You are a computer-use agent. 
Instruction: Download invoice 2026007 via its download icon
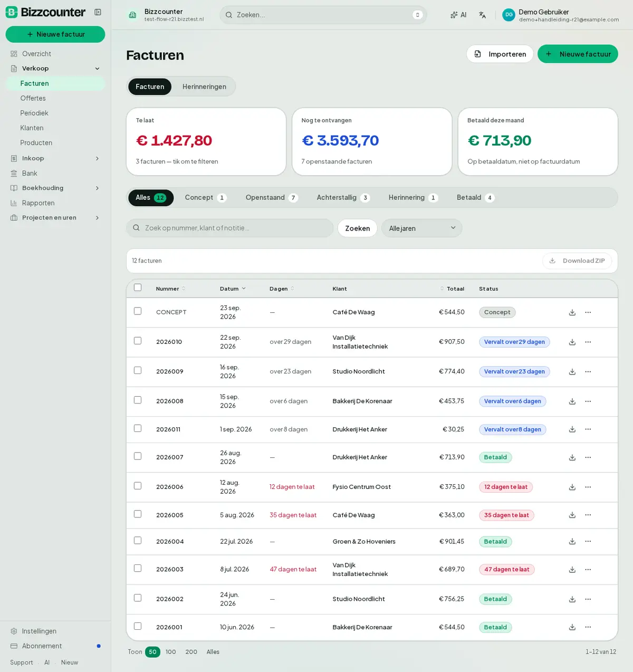[572, 457]
